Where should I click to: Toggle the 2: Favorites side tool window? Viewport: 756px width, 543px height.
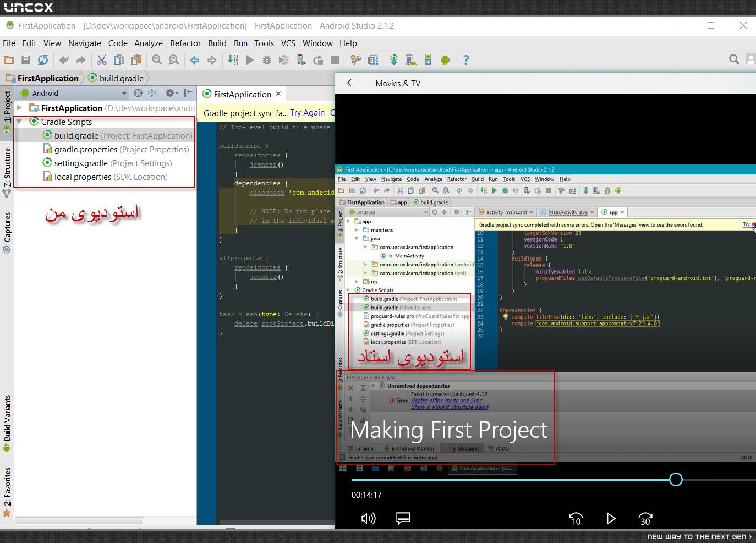click(7, 492)
